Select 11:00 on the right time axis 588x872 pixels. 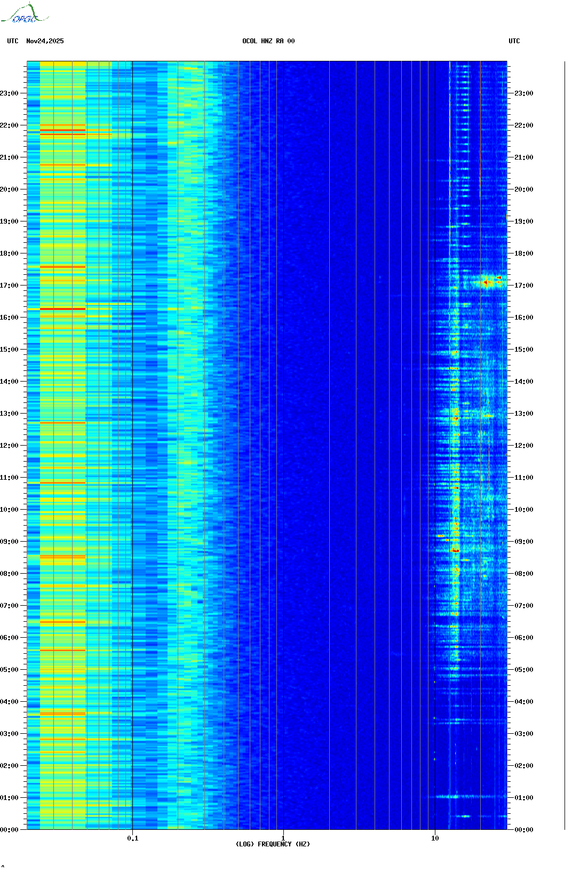(x=524, y=478)
